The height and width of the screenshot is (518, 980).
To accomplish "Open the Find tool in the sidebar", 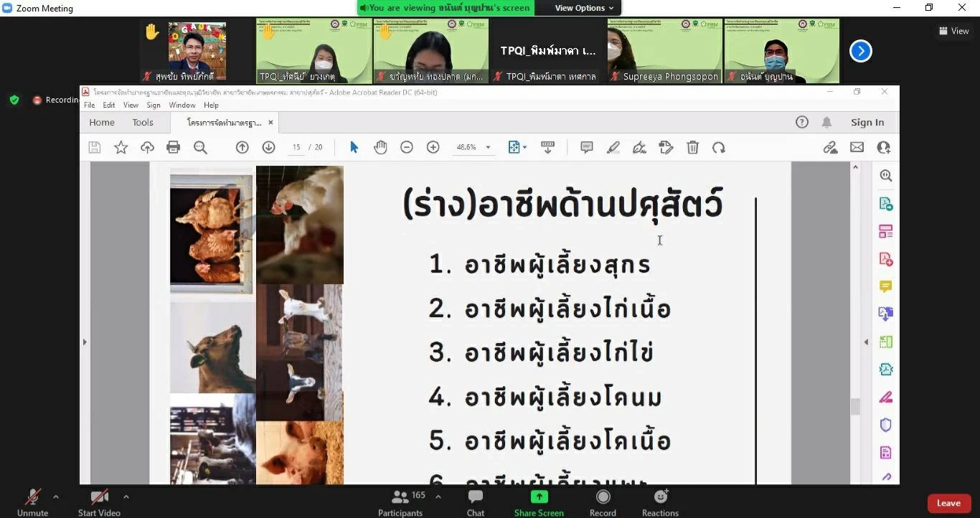I will click(x=886, y=174).
